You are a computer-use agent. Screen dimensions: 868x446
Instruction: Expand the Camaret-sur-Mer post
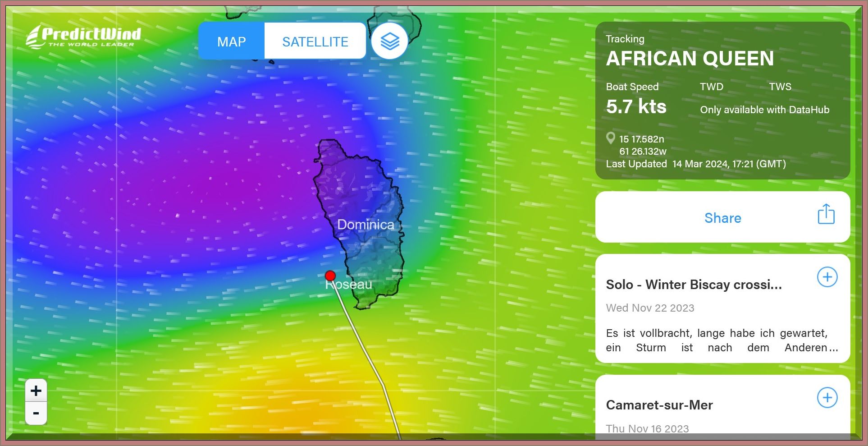point(827,397)
